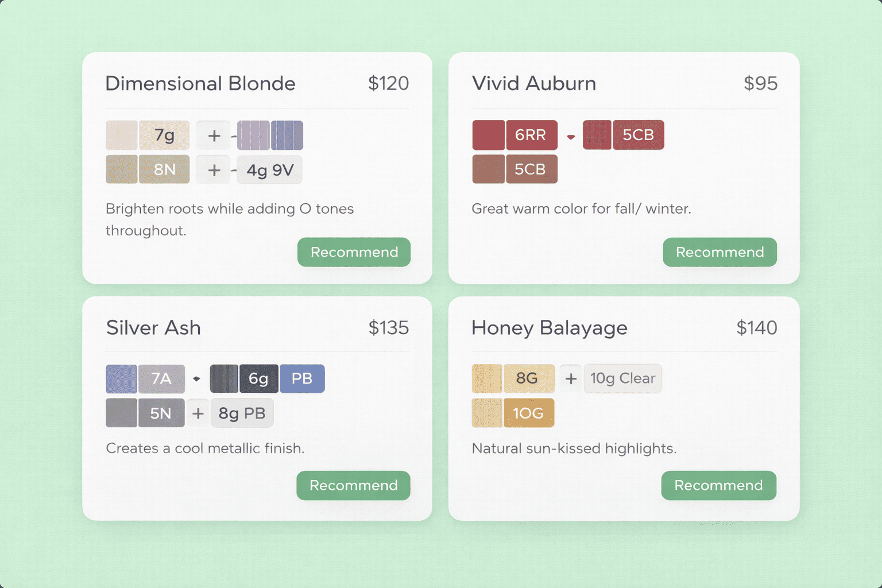
Task: Click the plus icon on the 8N row
Action: coord(213,169)
